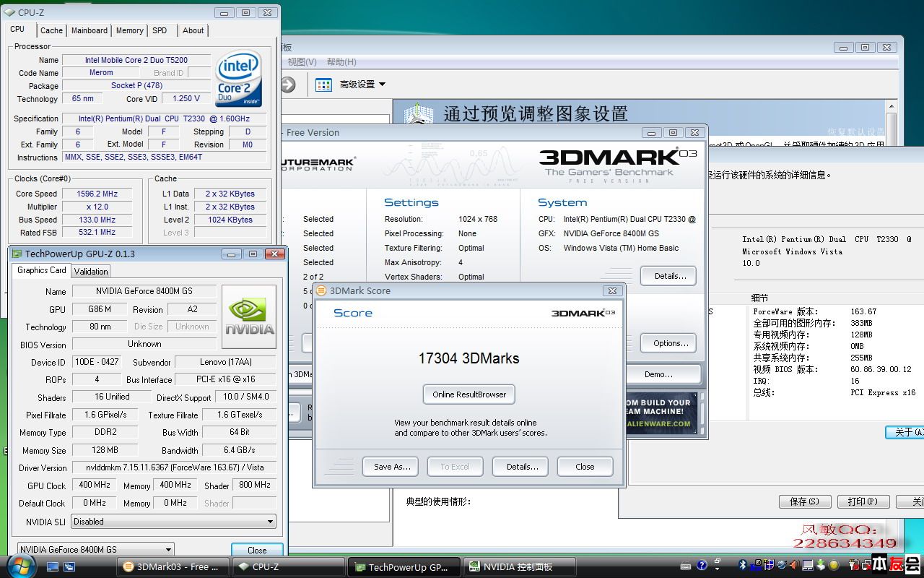Click the Memory Type DDR2 field
Viewport: 924px width, 578px height.
coord(105,432)
